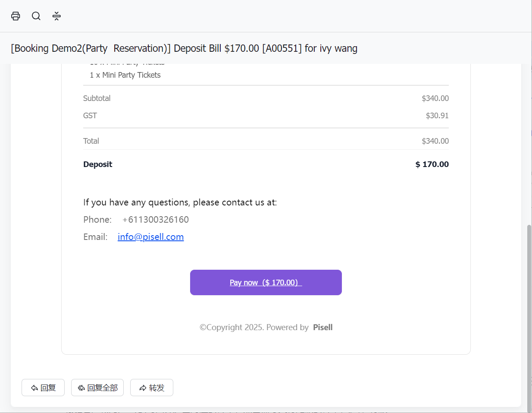The height and width of the screenshot is (413, 532).
Task: Click the "If you have any questions" sentence
Action: tap(180, 202)
